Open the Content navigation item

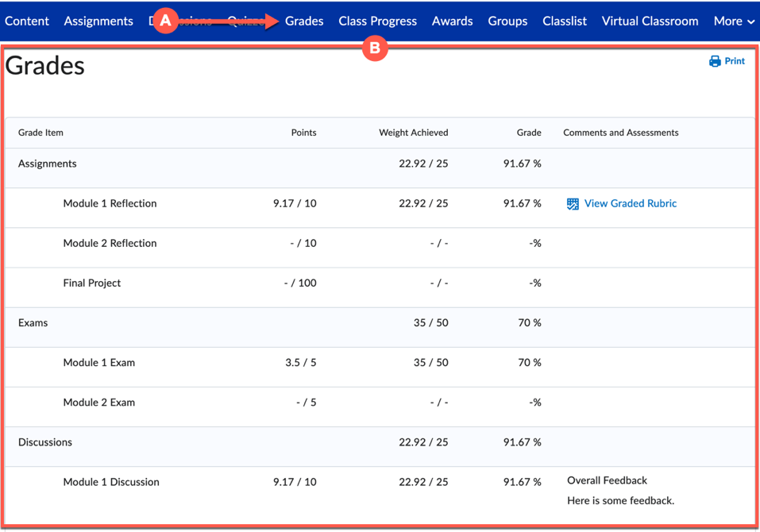[27, 21]
